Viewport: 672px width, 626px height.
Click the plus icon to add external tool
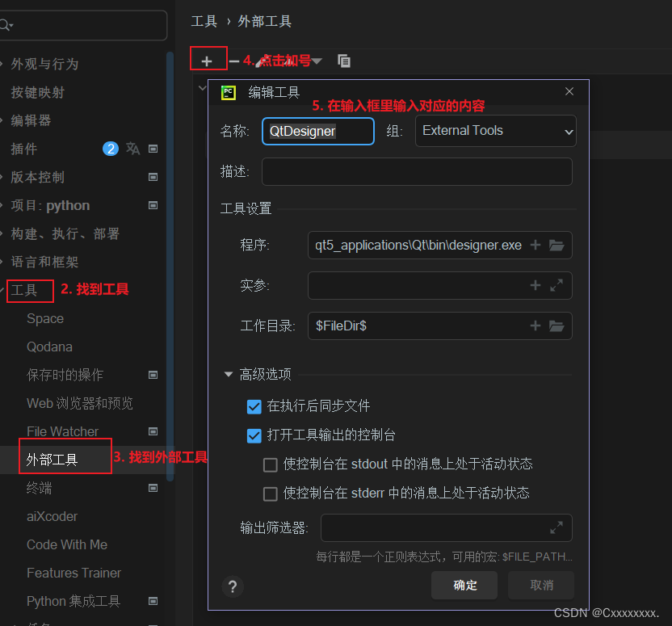coord(207,61)
